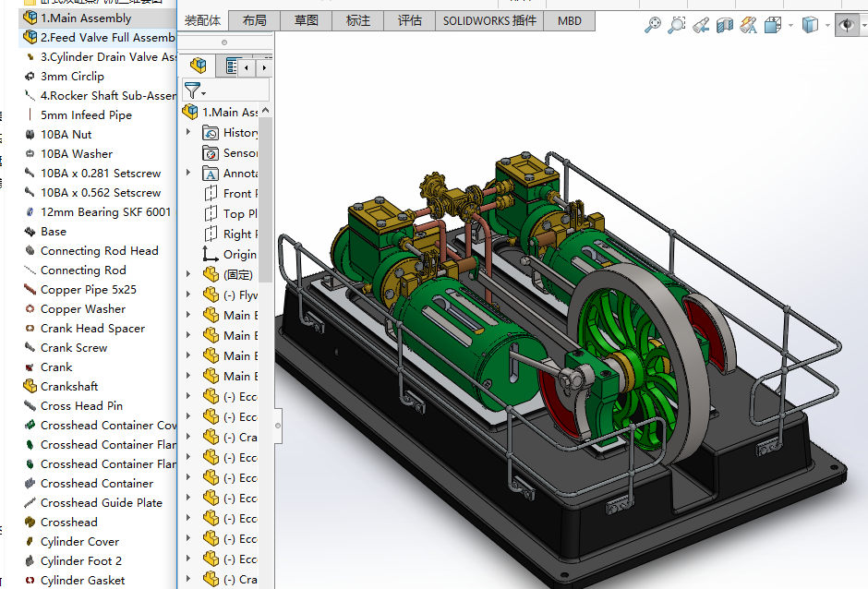Open the FeatureManager design tree tab

click(198, 66)
